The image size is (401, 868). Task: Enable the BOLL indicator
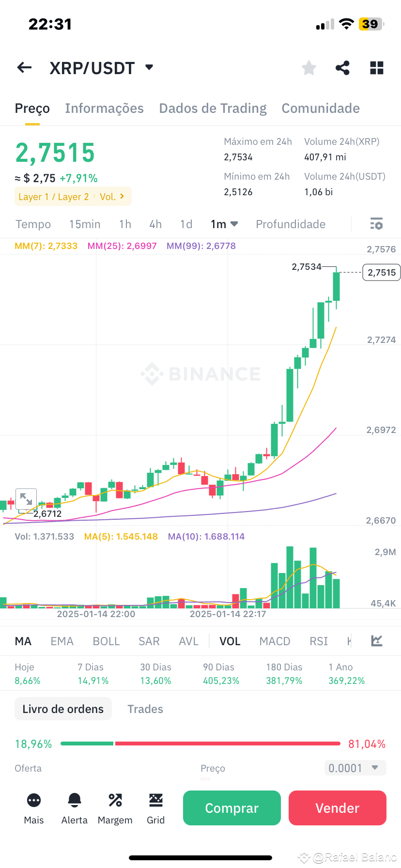[106, 640]
